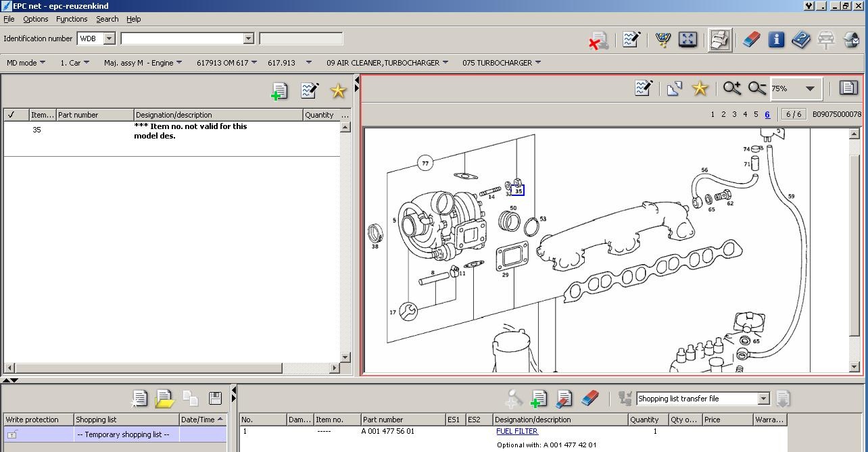Expand the 075 TURBOCHARGER subgroup dropdown
Screen dimensions: 868x452
537,63
